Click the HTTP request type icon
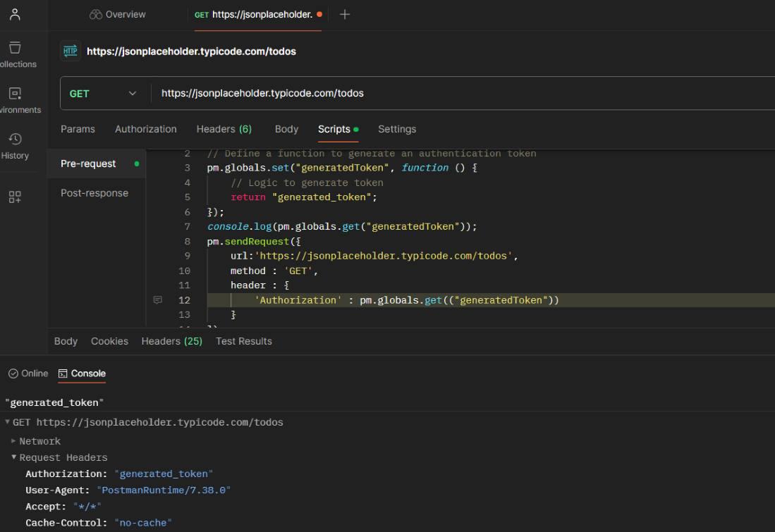 click(x=71, y=51)
